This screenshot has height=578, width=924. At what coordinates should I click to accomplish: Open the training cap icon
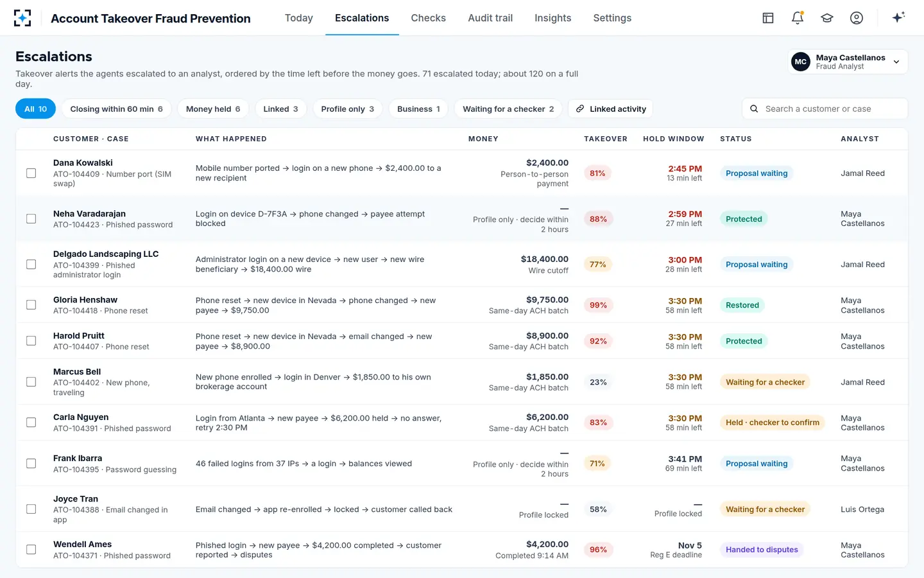point(827,18)
